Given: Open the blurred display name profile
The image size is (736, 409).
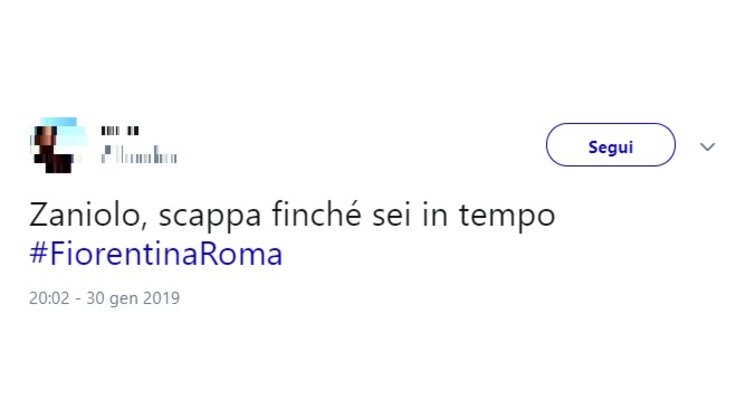Looking at the screenshot, I should coord(120,131).
